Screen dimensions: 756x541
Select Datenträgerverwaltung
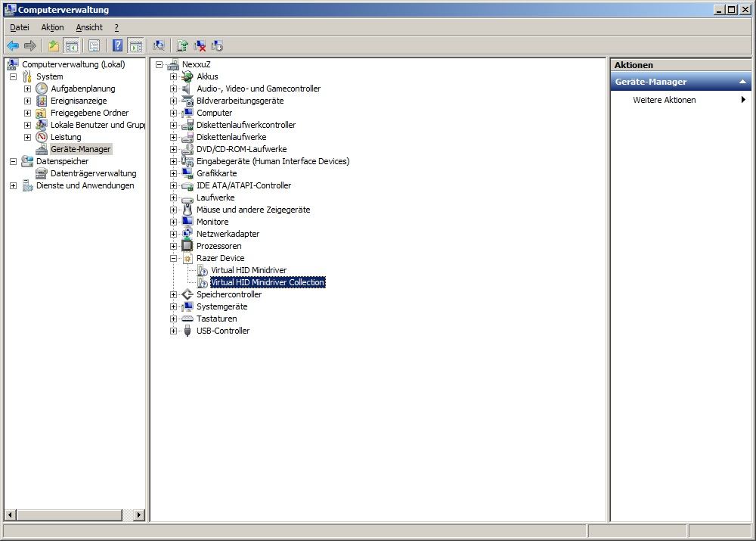coord(94,173)
